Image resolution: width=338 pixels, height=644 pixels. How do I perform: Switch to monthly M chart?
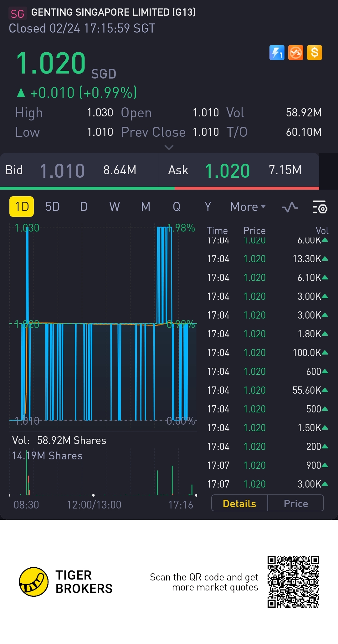pos(146,207)
